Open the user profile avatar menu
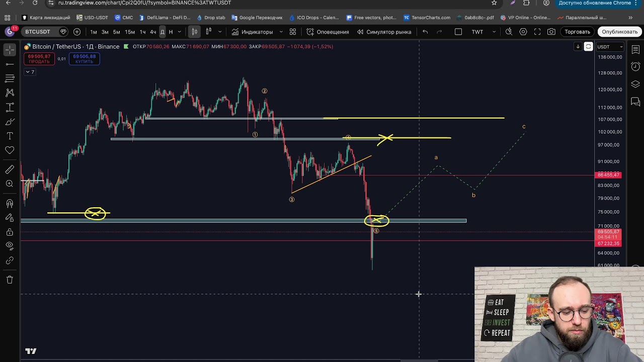This screenshot has width=644, height=362. point(10,32)
